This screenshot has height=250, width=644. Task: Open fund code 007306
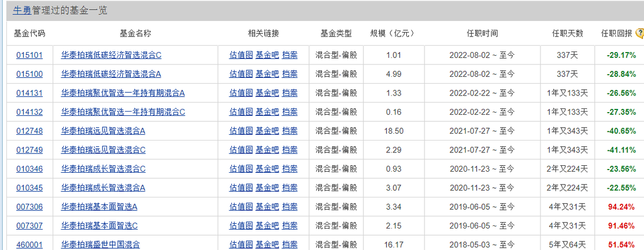point(30,207)
